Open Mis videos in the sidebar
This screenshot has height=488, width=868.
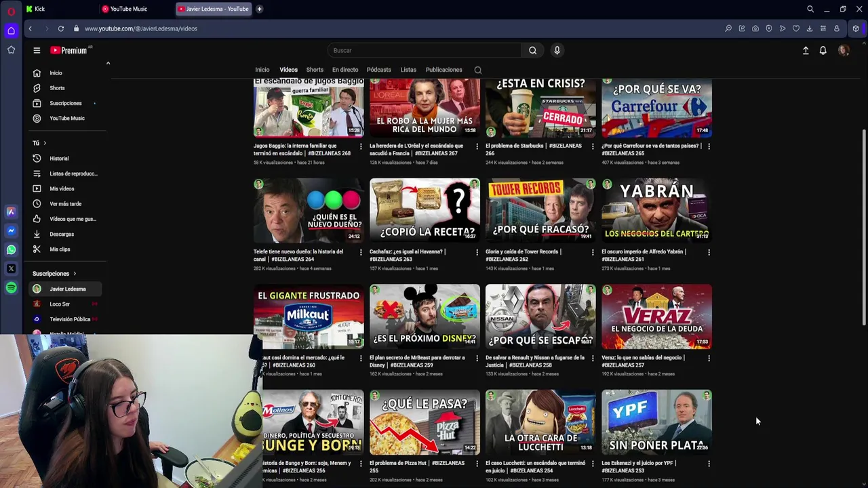[66, 189]
